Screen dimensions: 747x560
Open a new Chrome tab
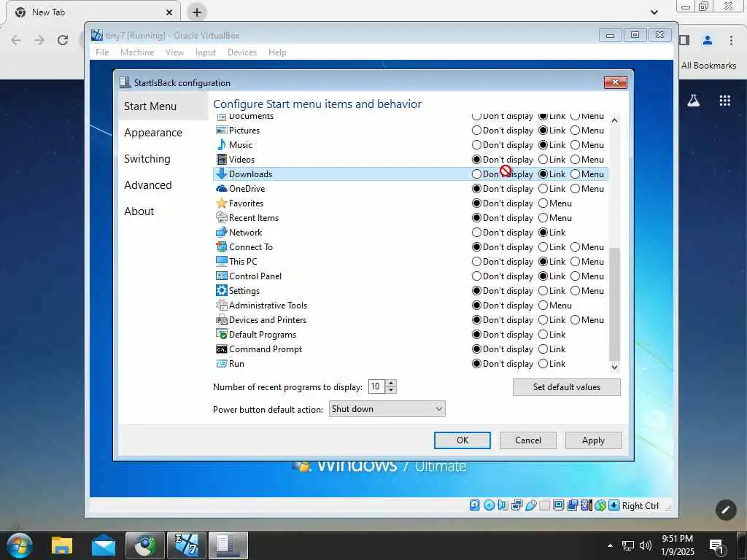coord(197,12)
